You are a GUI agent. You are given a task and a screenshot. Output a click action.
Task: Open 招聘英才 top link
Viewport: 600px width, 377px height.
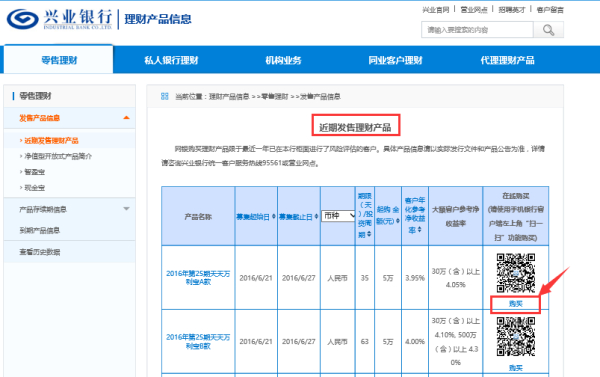pos(512,10)
